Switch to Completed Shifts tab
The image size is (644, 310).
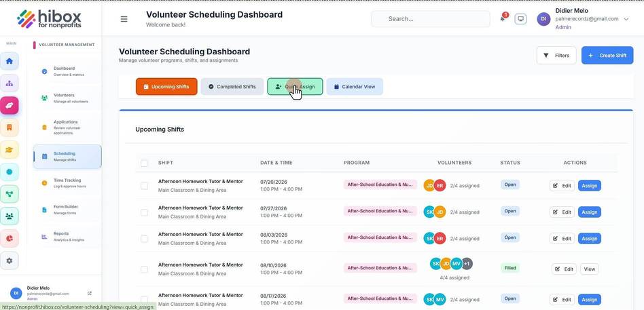pos(232,87)
